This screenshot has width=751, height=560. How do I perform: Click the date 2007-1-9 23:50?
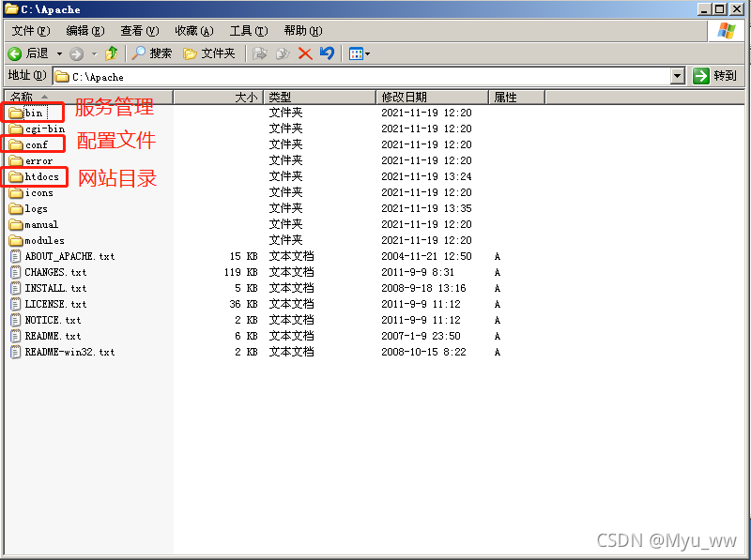click(x=421, y=336)
